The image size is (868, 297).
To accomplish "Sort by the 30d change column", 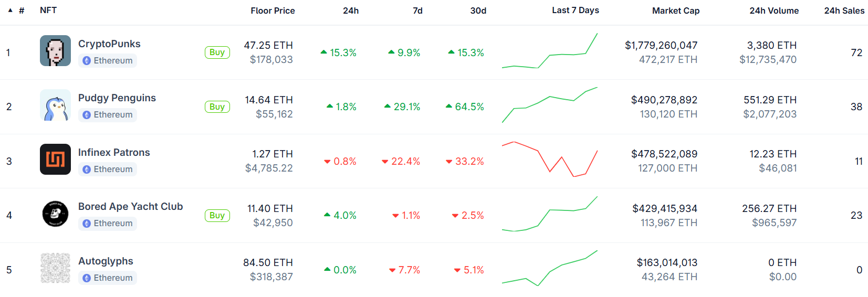I will (478, 10).
